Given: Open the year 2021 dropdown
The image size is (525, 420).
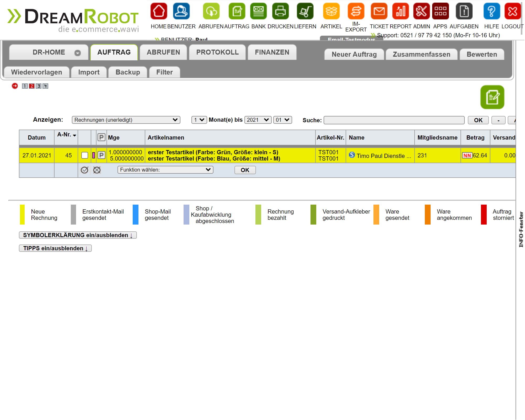Looking at the screenshot, I should (258, 120).
